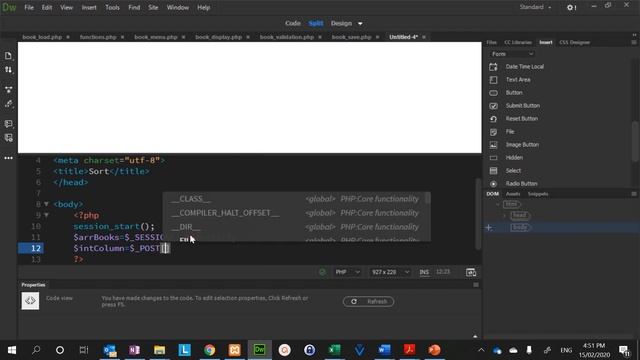Viewport: 640px width, 360px height.
Task: Click the sync settings gear icon
Action: [x=571, y=7]
